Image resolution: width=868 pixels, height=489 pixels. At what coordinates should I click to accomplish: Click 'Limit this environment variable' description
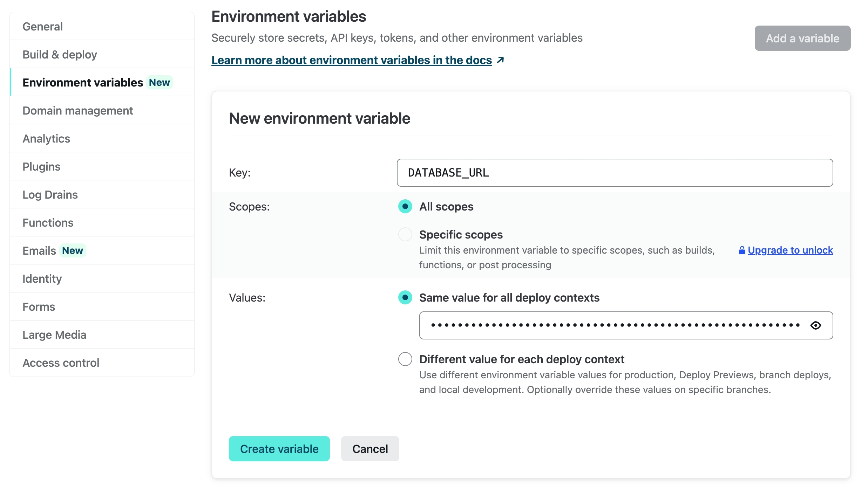(x=567, y=257)
